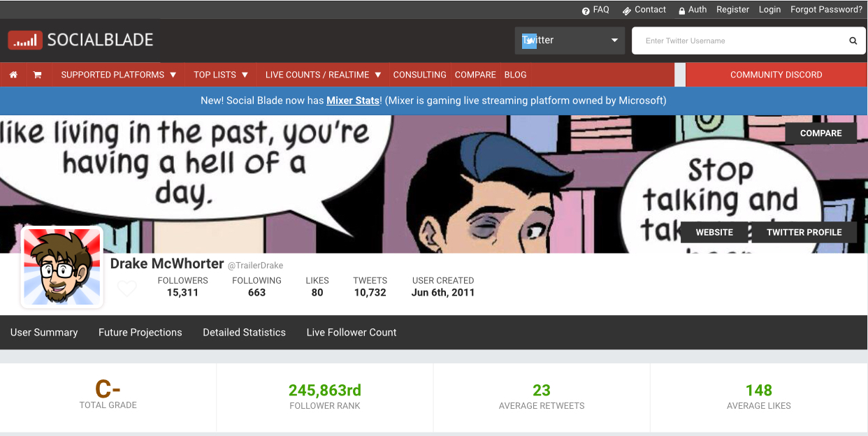This screenshot has width=868, height=436.
Task: Open the Auth link
Action: (697, 10)
